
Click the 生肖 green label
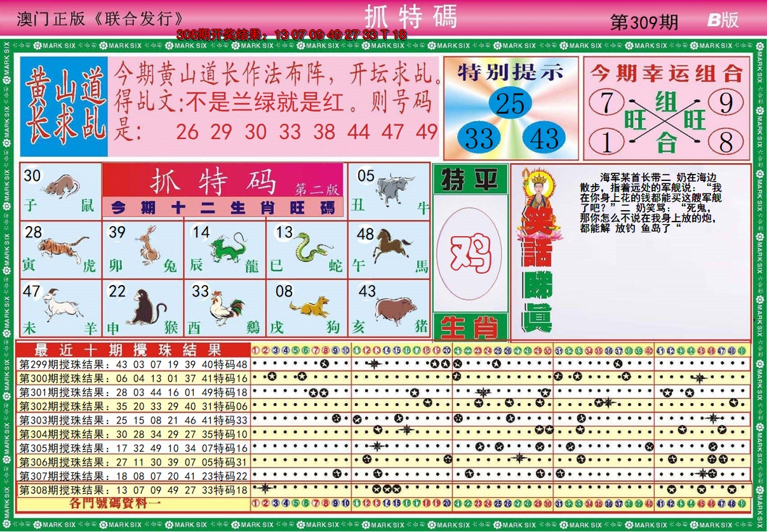(x=470, y=328)
